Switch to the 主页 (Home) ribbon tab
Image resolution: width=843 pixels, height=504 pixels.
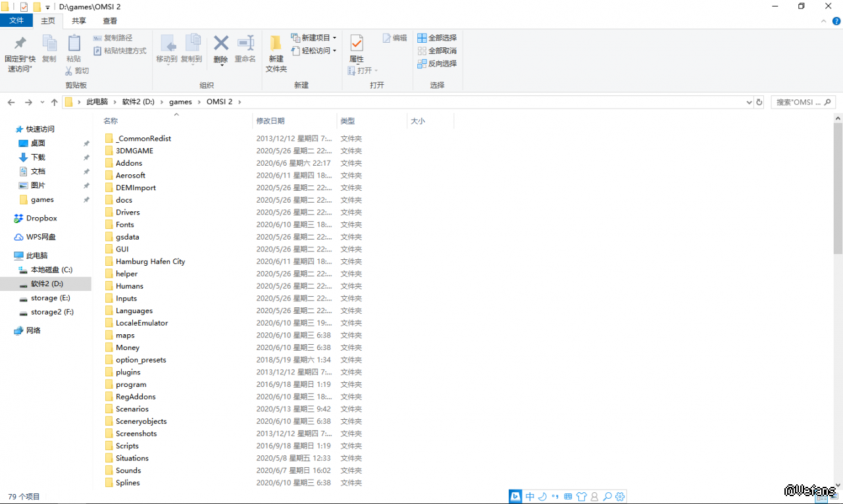(48, 21)
